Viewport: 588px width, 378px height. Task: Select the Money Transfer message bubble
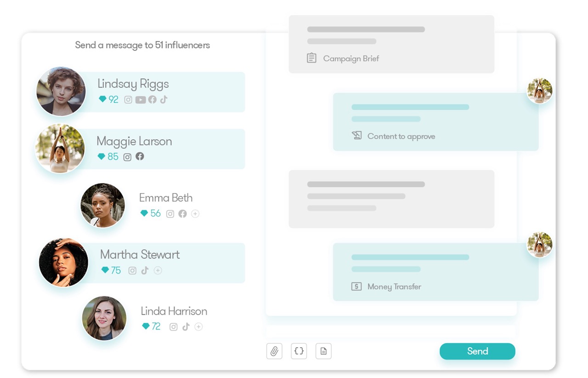coord(435,272)
